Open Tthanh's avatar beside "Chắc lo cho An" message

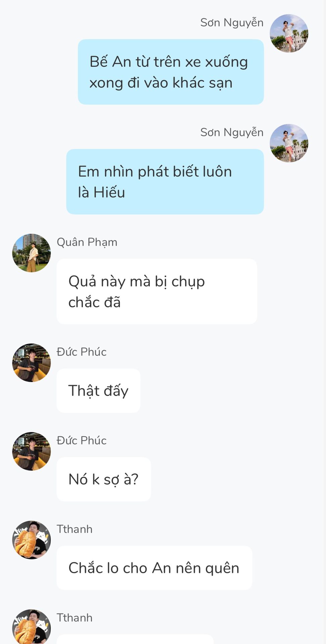32,540
